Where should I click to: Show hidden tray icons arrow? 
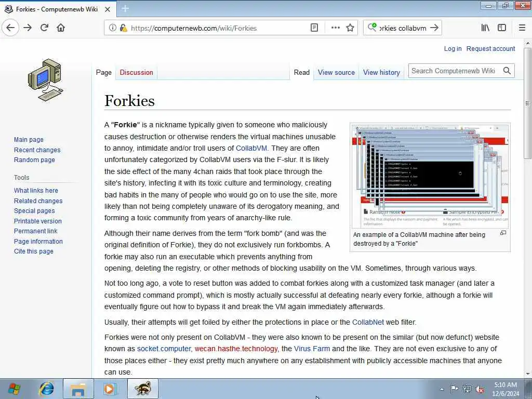442,389
